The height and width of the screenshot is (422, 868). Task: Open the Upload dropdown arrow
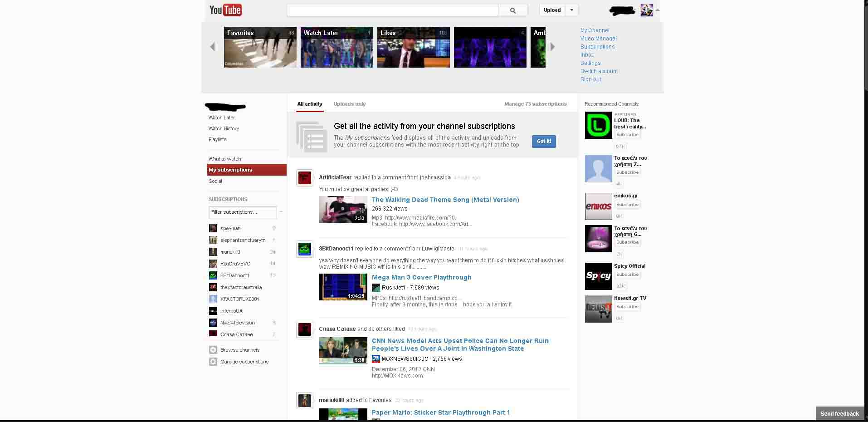coord(572,10)
